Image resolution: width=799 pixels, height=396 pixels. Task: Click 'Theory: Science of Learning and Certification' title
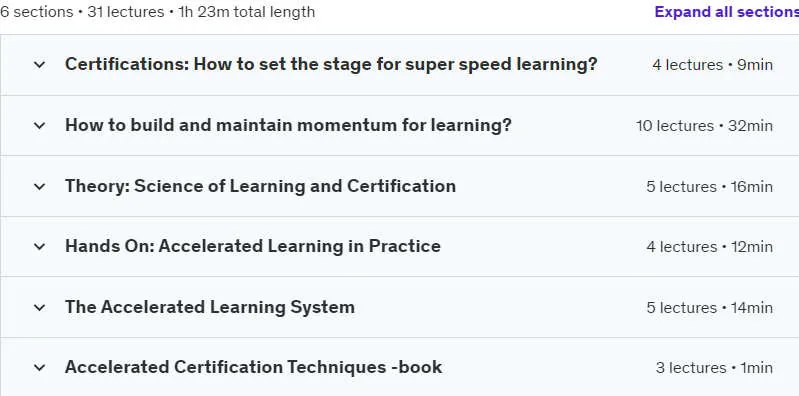(x=260, y=186)
